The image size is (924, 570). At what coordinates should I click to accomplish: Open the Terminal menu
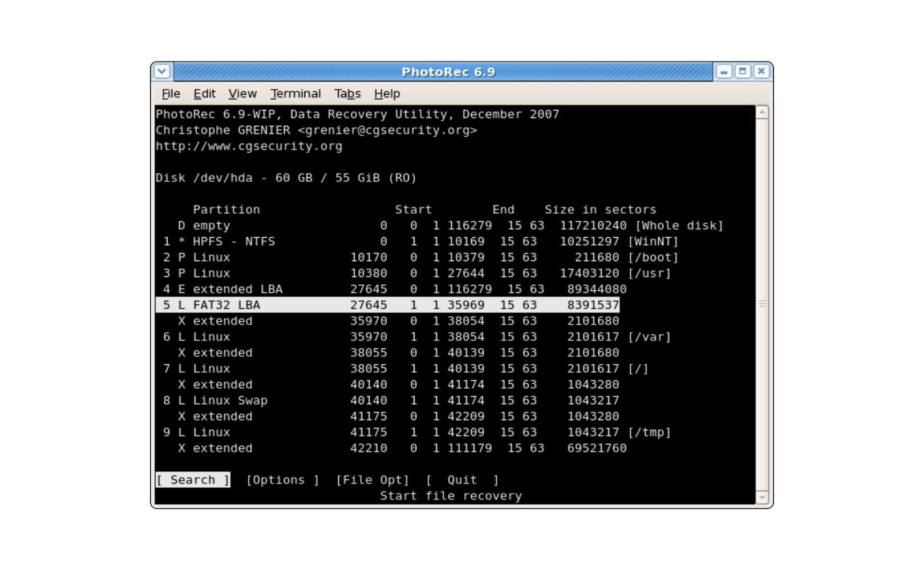click(x=295, y=93)
